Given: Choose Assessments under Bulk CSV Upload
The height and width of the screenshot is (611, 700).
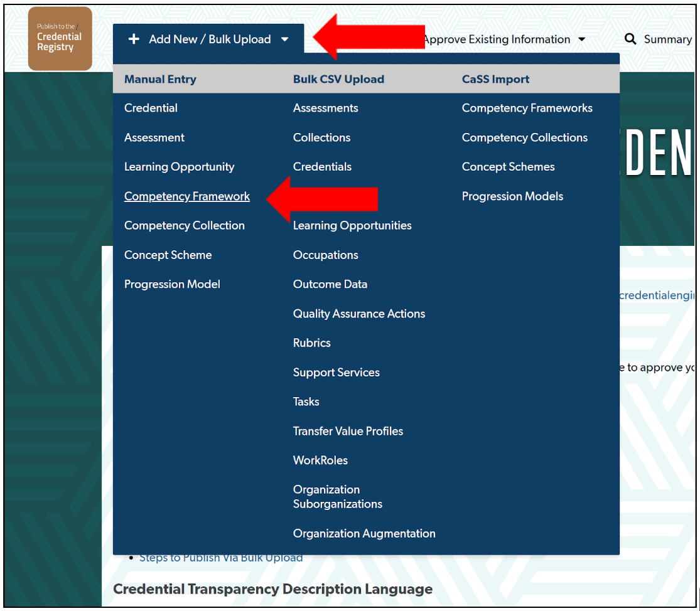Looking at the screenshot, I should [x=325, y=108].
